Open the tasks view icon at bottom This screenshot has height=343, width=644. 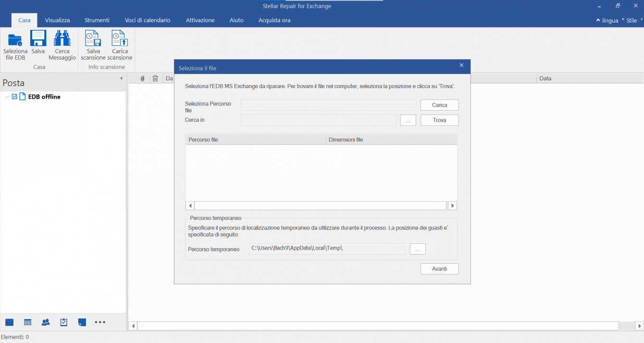pos(64,322)
